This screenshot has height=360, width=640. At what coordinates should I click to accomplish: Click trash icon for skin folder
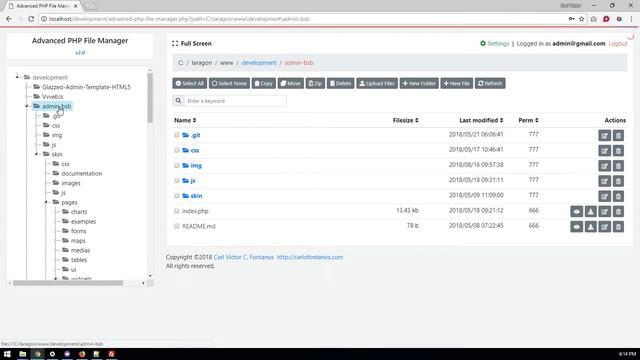pyautogui.click(x=618, y=196)
